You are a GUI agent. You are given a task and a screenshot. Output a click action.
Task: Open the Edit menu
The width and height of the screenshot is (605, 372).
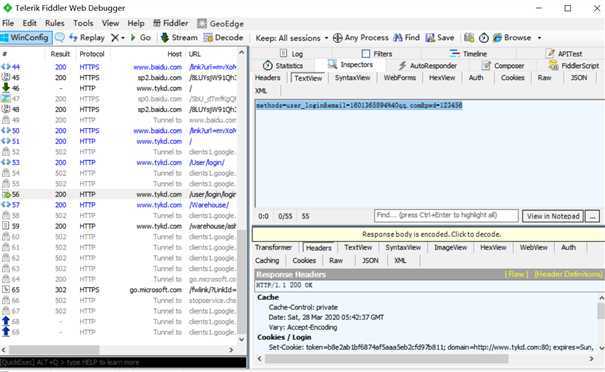(29, 23)
